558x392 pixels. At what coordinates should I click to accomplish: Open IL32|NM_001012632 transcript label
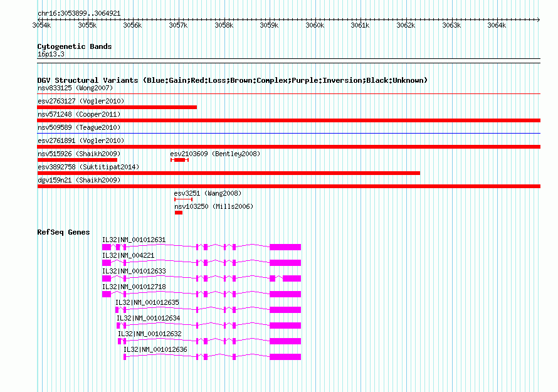pyautogui.click(x=149, y=334)
